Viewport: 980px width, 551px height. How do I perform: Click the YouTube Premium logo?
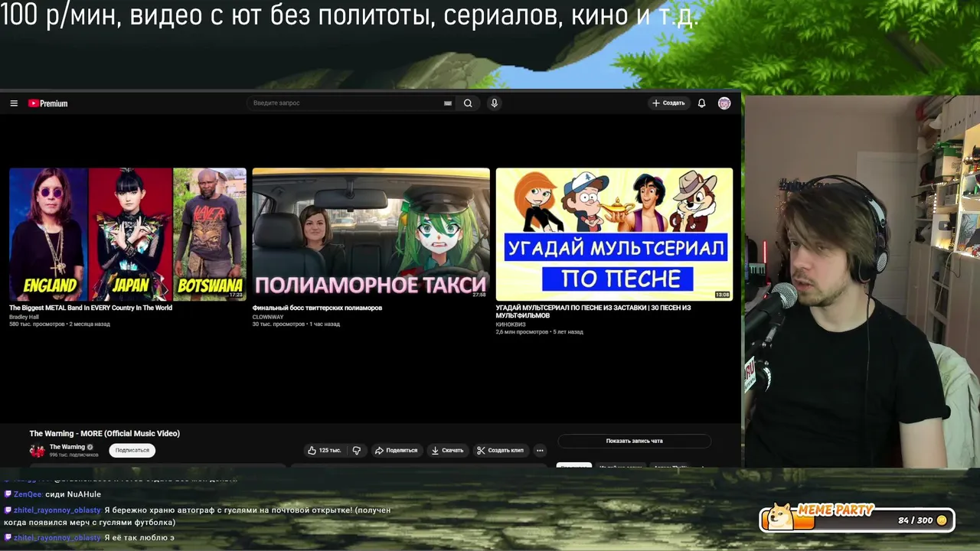(x=48, y=103)
